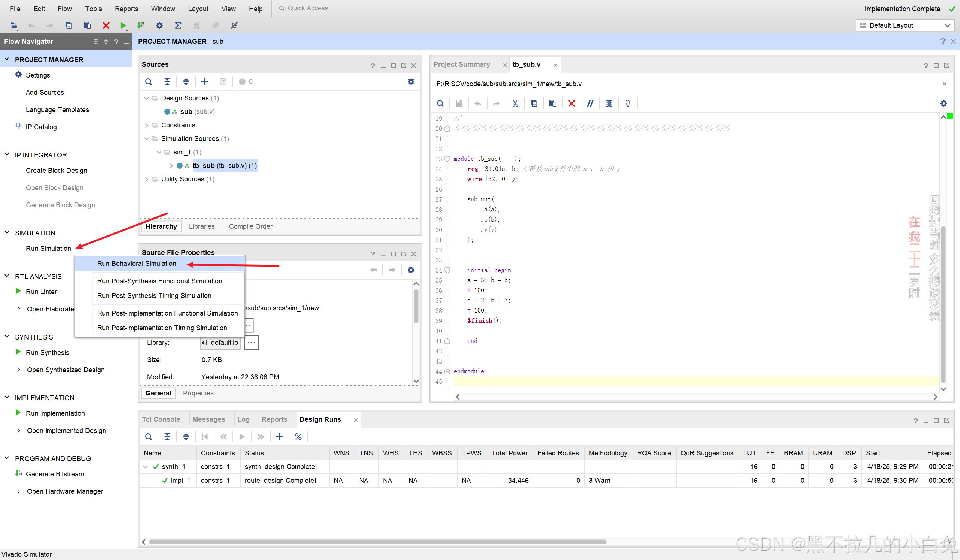Click the green Run Synthesis toolbar arrow
960x560 pixels.
[123, 25]
